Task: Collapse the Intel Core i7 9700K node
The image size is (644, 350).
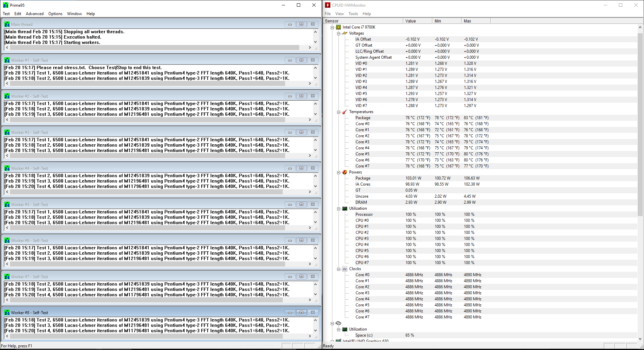Action: (x=332, y=28)
